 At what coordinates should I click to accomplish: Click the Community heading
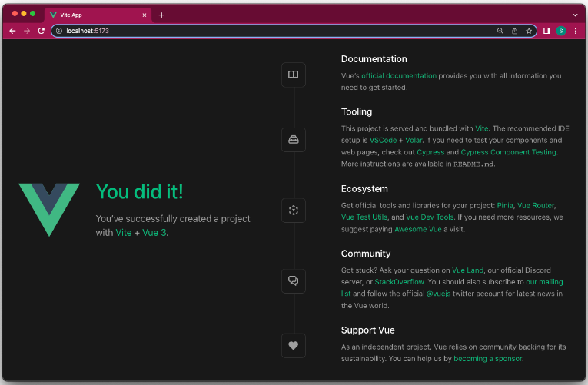click(366, 254)
